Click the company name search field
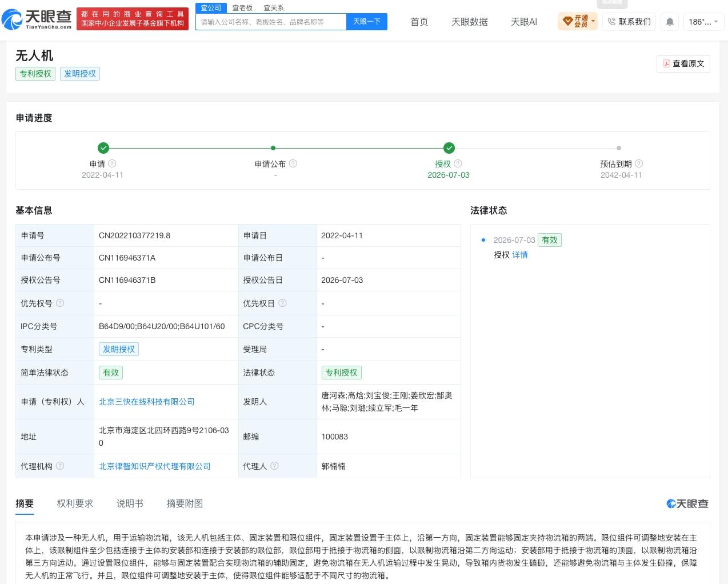The image size is (728, 584). pyautogui.click(x=271, y=22)
